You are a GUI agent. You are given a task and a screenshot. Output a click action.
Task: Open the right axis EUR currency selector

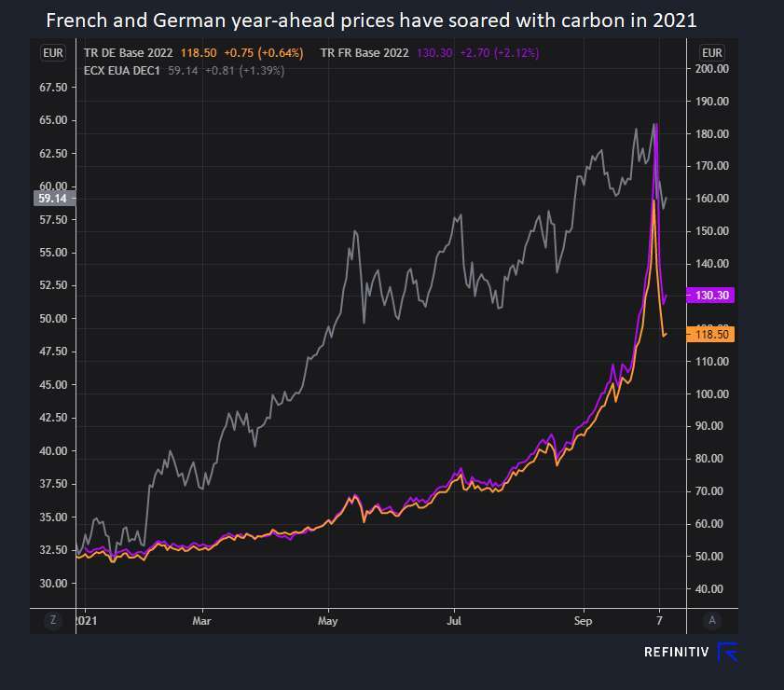[x=712, y=53]
